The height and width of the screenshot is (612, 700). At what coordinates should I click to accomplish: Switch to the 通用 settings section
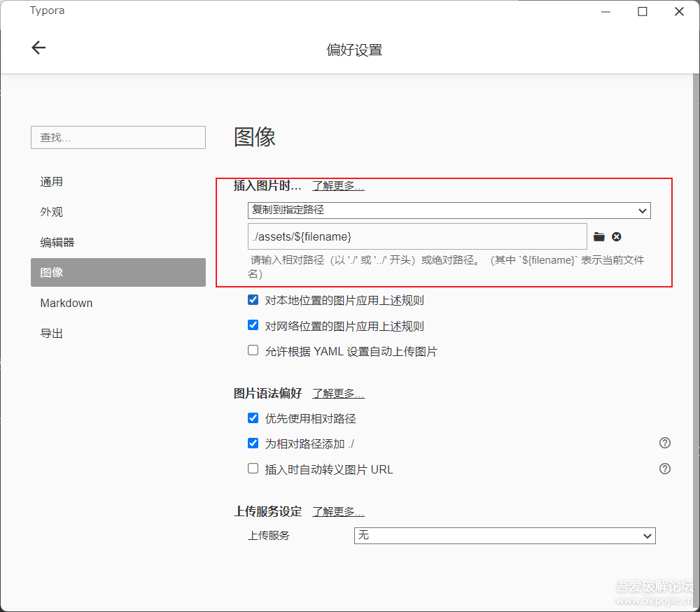[52, 181]
